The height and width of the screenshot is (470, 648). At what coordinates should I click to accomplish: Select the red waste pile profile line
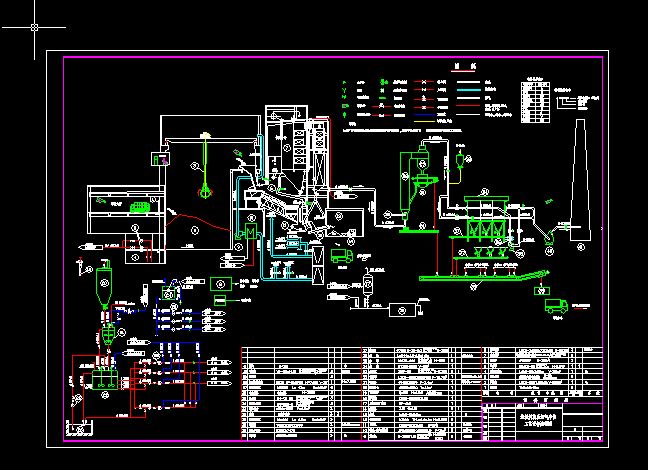pyautogui.click(x=198, y=220)
